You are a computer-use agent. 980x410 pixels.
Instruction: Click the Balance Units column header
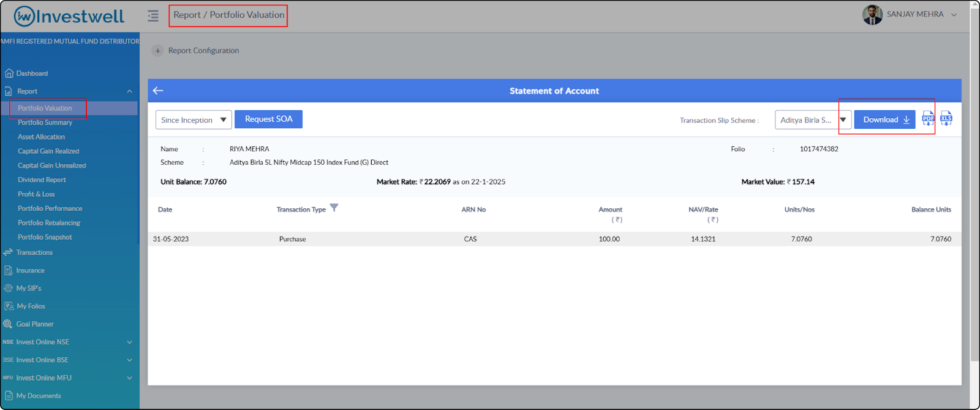931,210
